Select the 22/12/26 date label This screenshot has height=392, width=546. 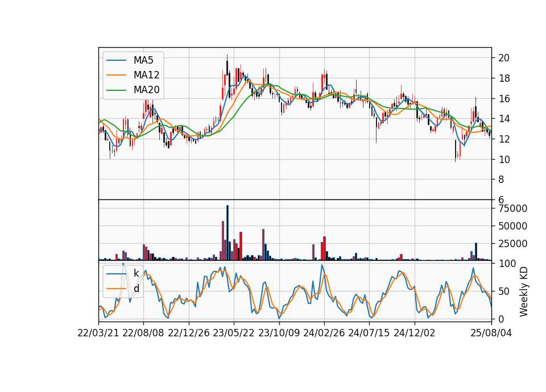pos(189,333)
